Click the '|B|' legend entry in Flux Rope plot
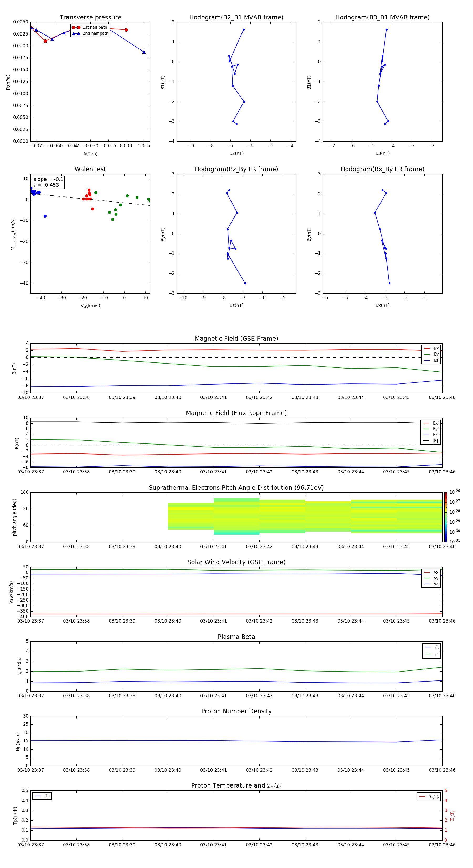Screen dimensions: 473x868 [431, 441]
